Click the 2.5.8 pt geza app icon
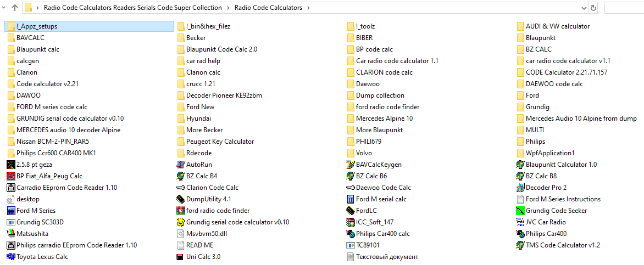Image resolution: width=644 pixels, height=265 pixels. [x=11, y=165]
